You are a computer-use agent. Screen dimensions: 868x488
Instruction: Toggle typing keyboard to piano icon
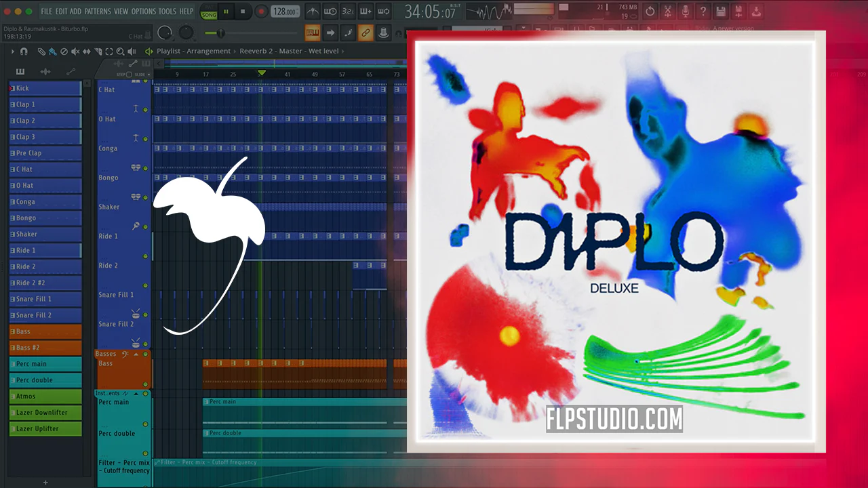pos(313,33)
